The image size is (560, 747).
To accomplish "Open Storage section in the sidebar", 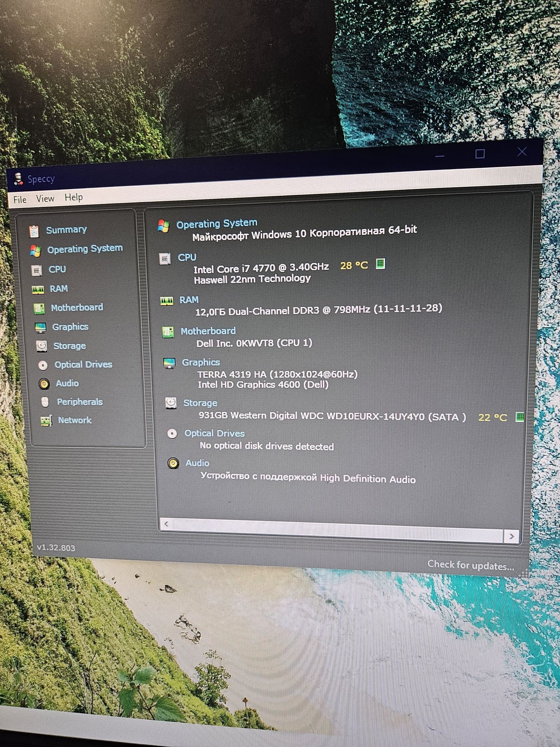I will [x=70, y=346].
